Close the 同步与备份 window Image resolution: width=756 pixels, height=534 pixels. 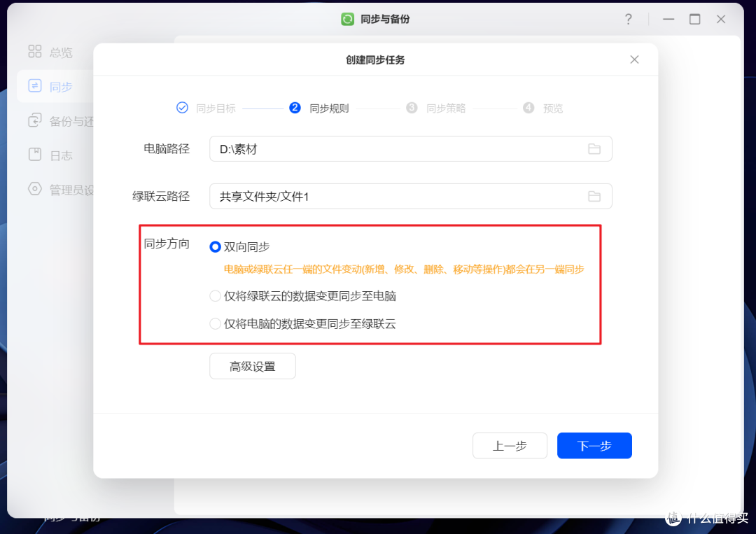(721, 20)
